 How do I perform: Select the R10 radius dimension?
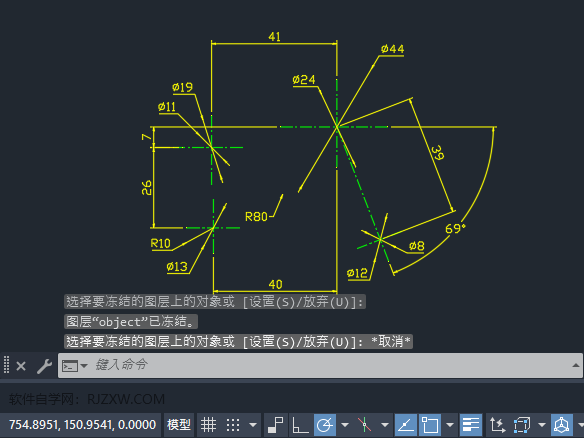161,244
